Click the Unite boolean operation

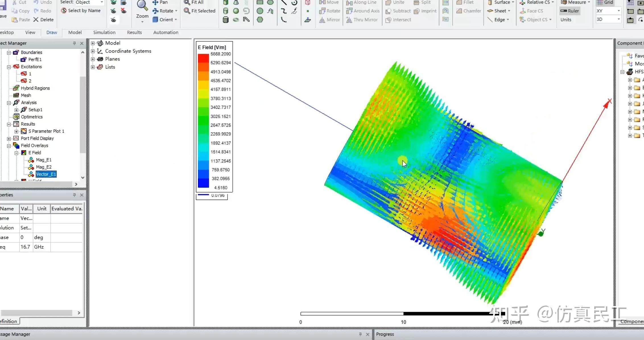(395, 2)
